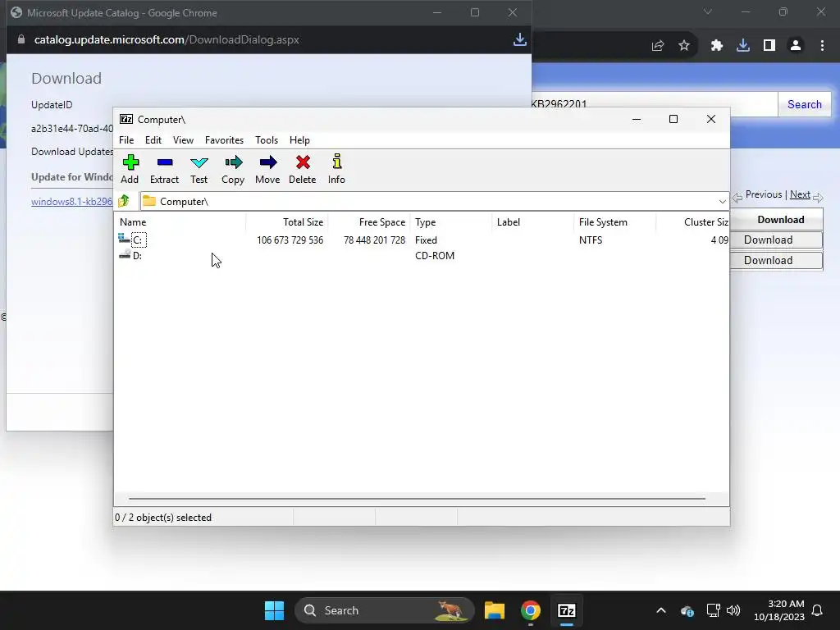
Task: Open the Favorites menu
Action: tap(224, 139)
